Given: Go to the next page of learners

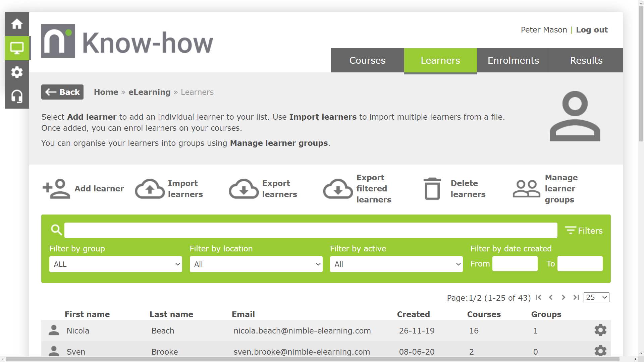Looking at the screenshot, I should pos(563,297).
